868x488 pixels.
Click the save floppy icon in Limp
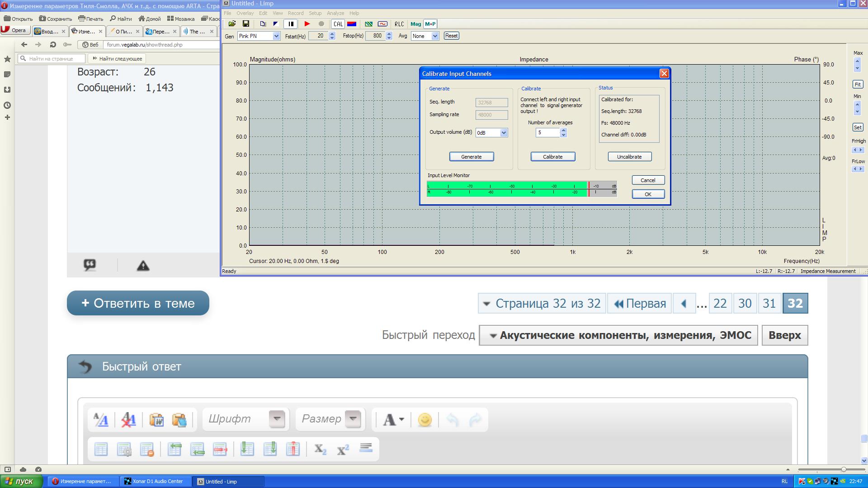[x=246, y=24]
